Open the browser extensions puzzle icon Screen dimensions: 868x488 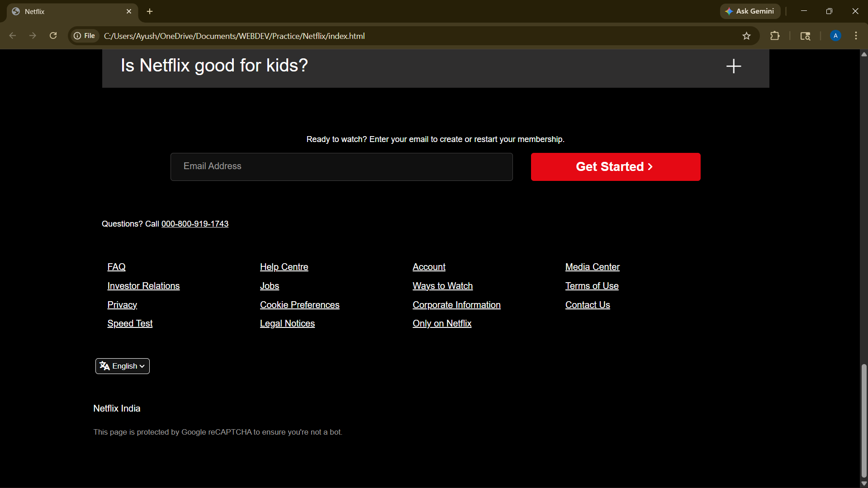[x=775, y=36]
